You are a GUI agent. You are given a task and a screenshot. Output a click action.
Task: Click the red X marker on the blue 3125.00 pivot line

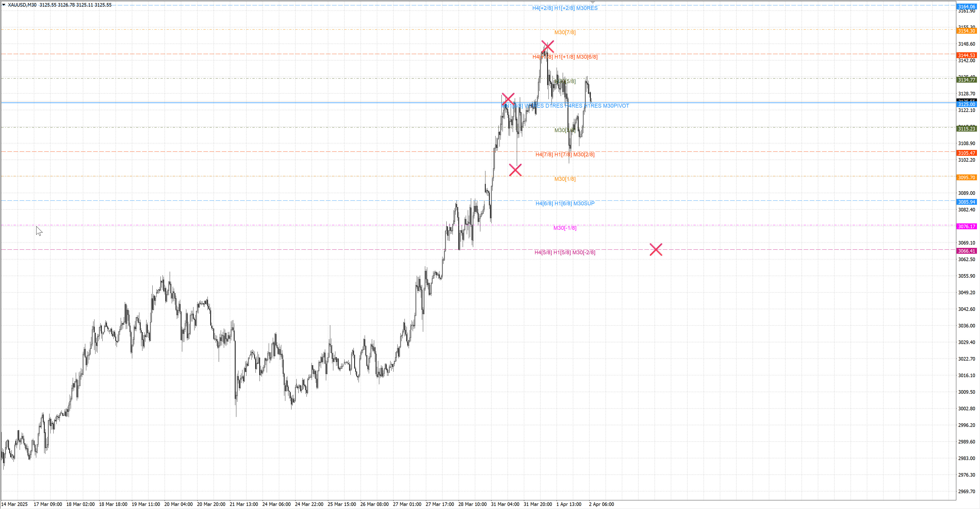(x=508, y=99)
